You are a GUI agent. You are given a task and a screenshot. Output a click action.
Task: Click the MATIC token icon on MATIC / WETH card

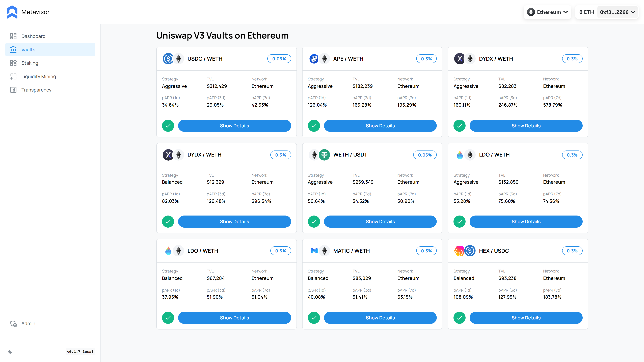[x=314, y=251]
